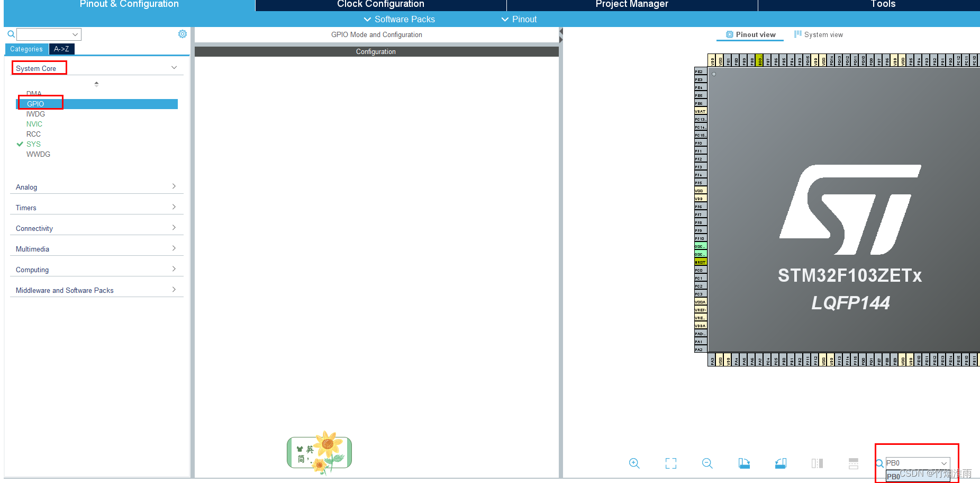Select IWDG peripheral
Image resolution: width=980 pixels, height=483 pixels.
[x=35, y=114]
